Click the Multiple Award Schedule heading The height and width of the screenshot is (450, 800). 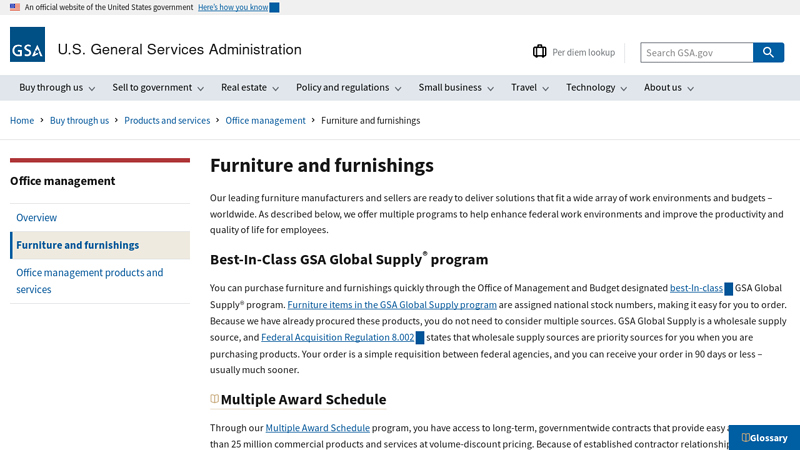[304, 399]
